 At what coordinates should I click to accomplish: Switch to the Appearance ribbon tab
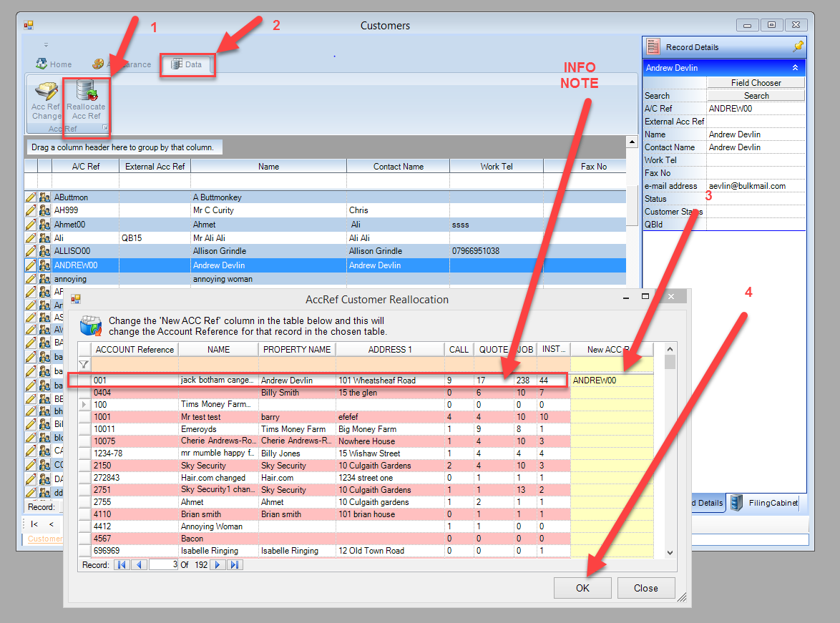click(122, 64)
